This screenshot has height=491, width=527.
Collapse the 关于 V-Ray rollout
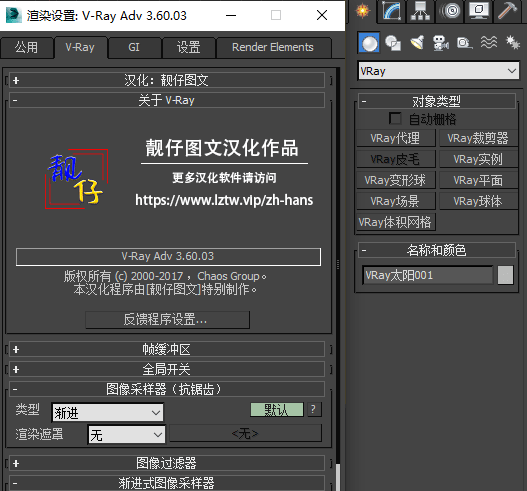click(x=167, y=100)
